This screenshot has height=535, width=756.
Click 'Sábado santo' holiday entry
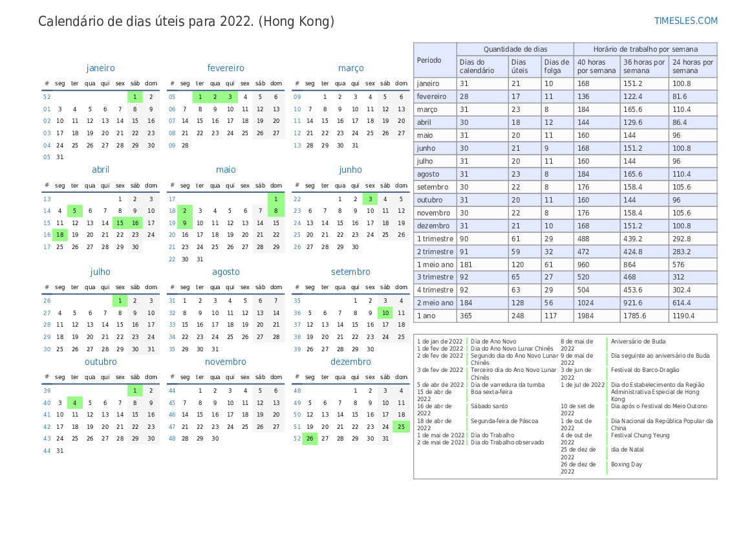tap(489, 406)
